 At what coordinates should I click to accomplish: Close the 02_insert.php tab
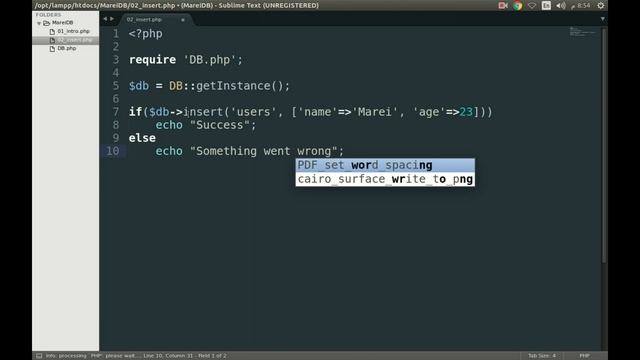click(x=183, y=20)
